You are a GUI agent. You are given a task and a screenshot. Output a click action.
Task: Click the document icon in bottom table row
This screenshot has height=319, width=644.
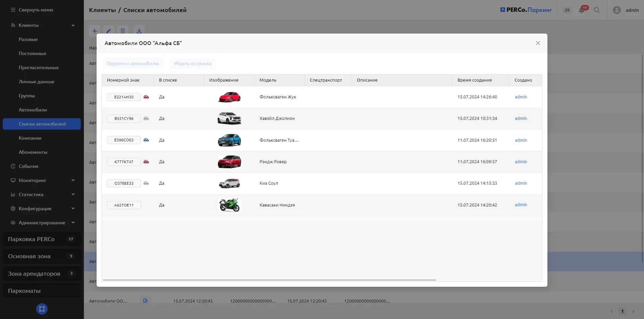145,301
